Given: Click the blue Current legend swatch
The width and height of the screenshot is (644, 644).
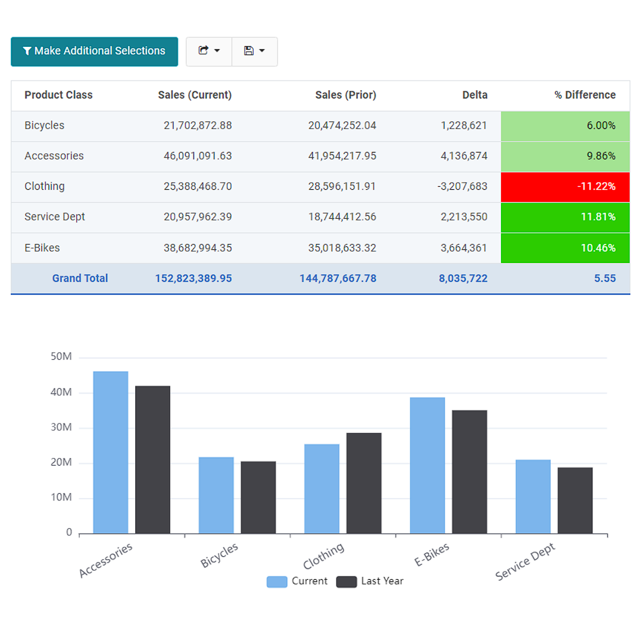Looking at the screenshot, I should pyautogui.click(x=277, y=581).
